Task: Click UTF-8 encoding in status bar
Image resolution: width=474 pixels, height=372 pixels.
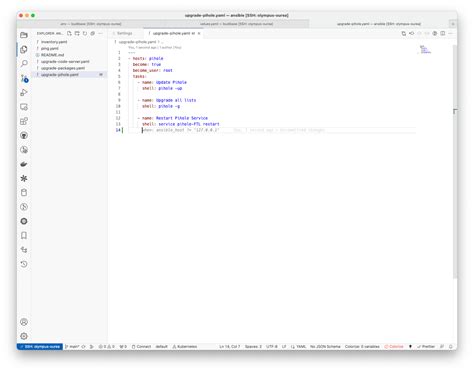Action: (x=272, y=347)
